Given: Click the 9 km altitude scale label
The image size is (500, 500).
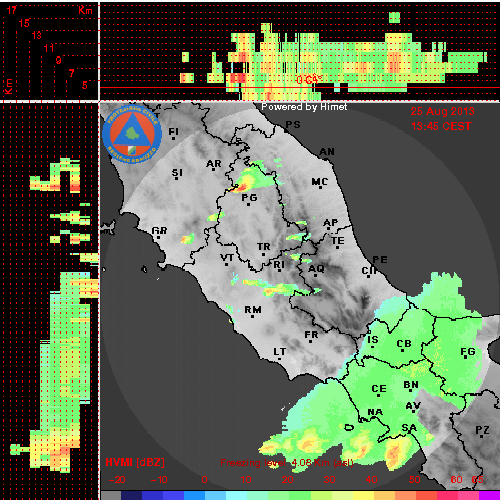Looking at the screenshot, I should coord(58,60).
